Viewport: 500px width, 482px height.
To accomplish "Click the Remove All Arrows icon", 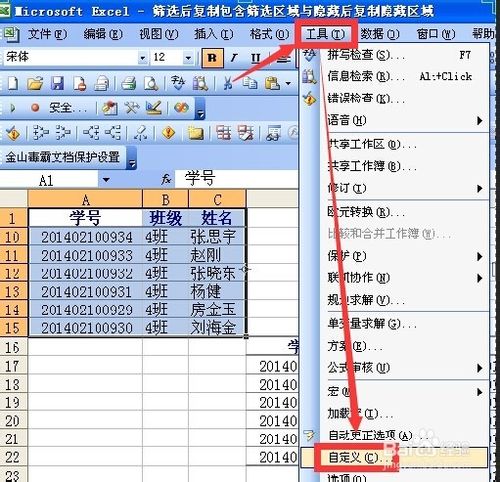I will click(x=141, y=133).
